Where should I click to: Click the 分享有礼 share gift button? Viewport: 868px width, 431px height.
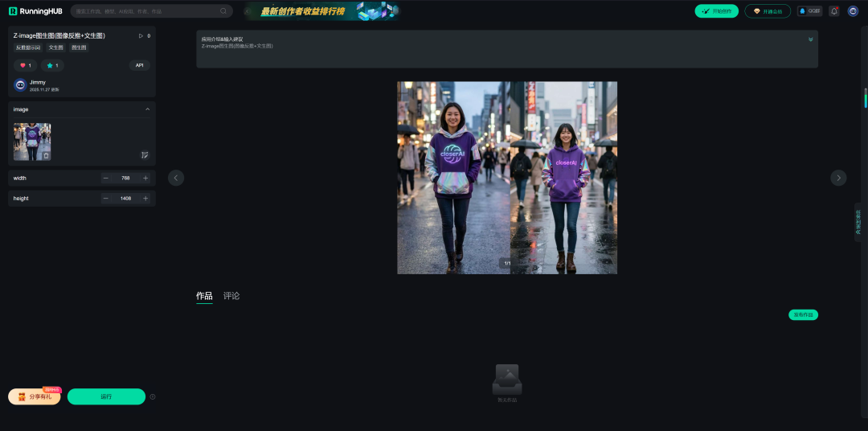[x=35, y=396]
